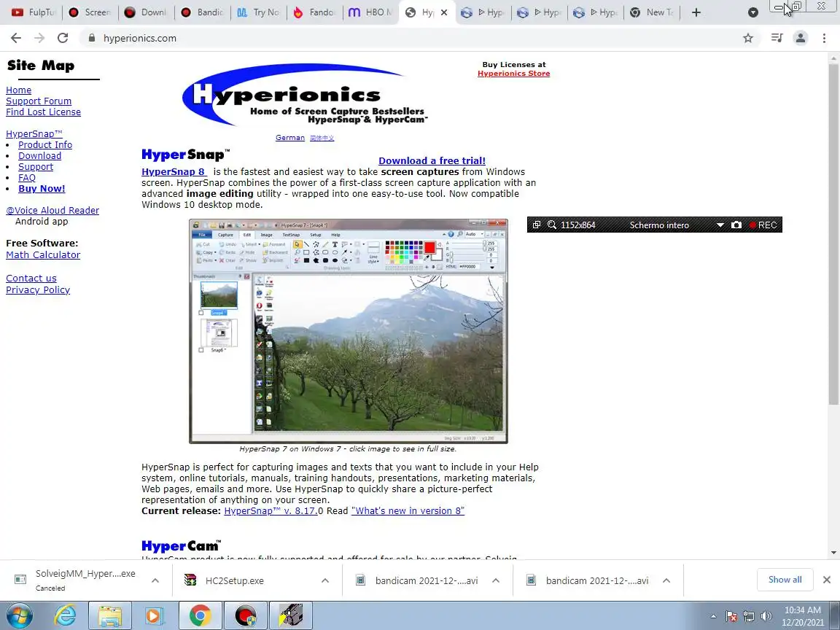Bookmark this page with star icon
The image size is (840, 630).
748,38
